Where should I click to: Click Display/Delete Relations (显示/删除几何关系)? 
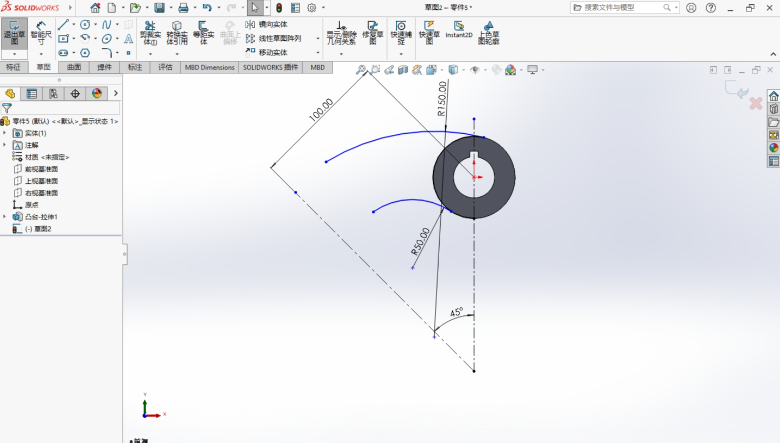point(341,33)
